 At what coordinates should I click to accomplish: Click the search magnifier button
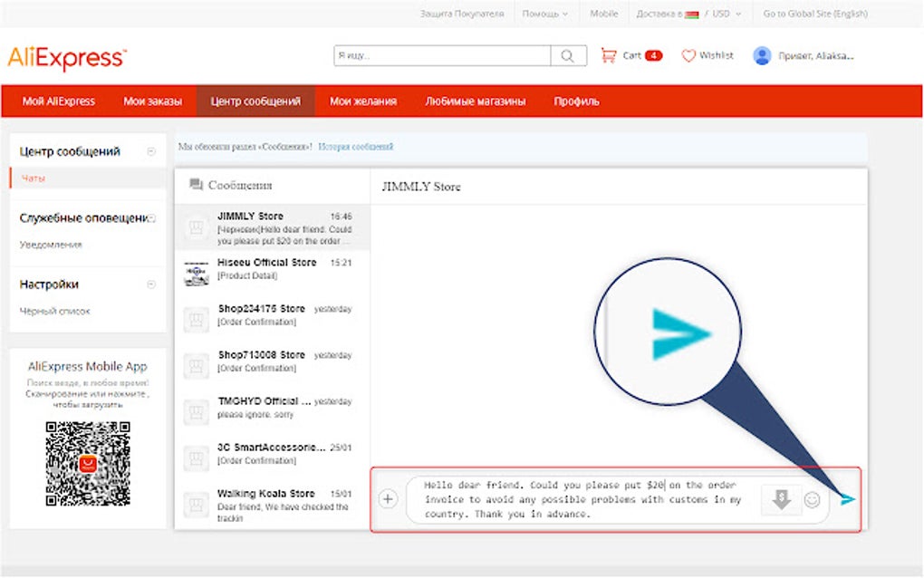coord(568,55)
